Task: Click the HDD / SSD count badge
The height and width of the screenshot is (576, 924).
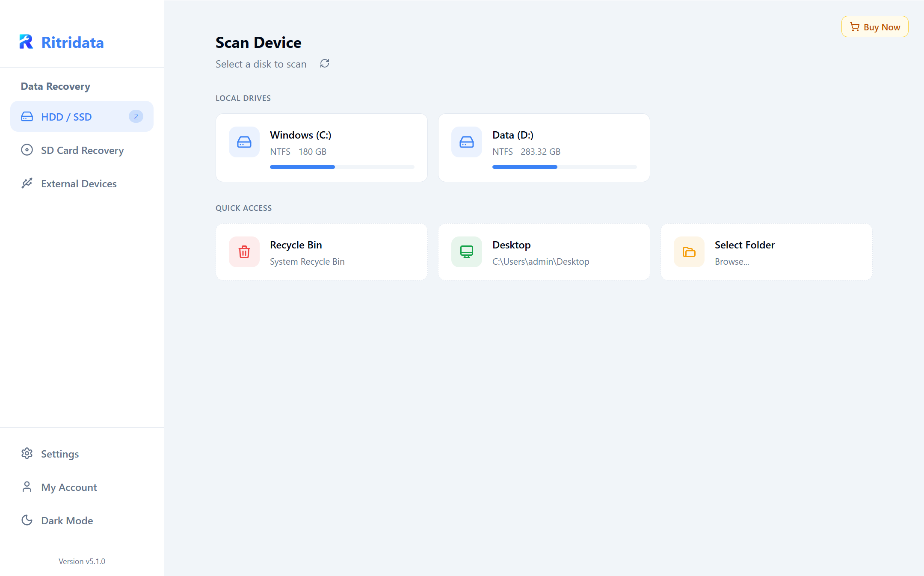Action: tap(136, 116)
